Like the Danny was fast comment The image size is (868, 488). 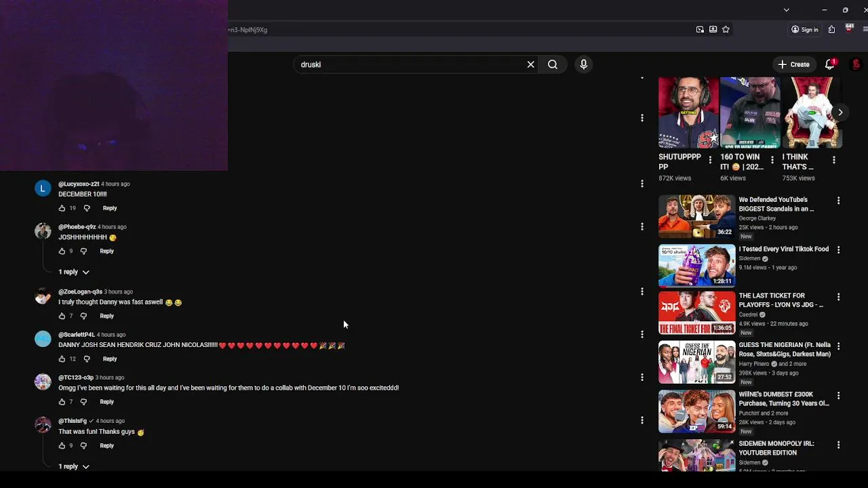click(x=62, y=316)
